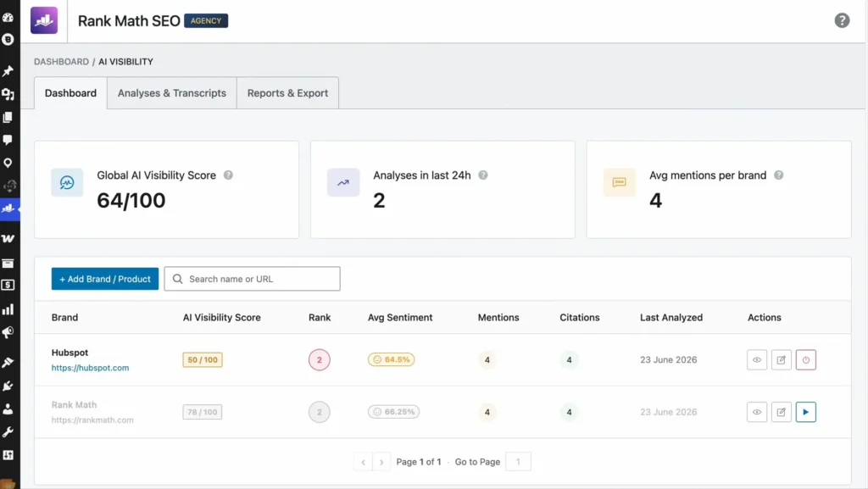Screen dimensions: 868x489
Task: Click the Last Analyzed column header
Action: pyautogui.click(x=671, y=318)
